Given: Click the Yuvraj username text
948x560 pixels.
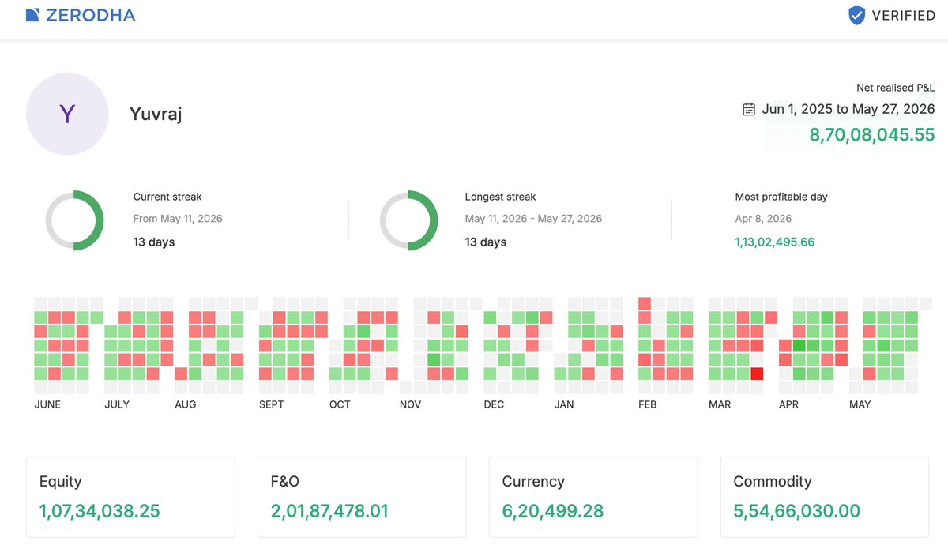Looking at the screenshot, I should [x=156, y=115].
